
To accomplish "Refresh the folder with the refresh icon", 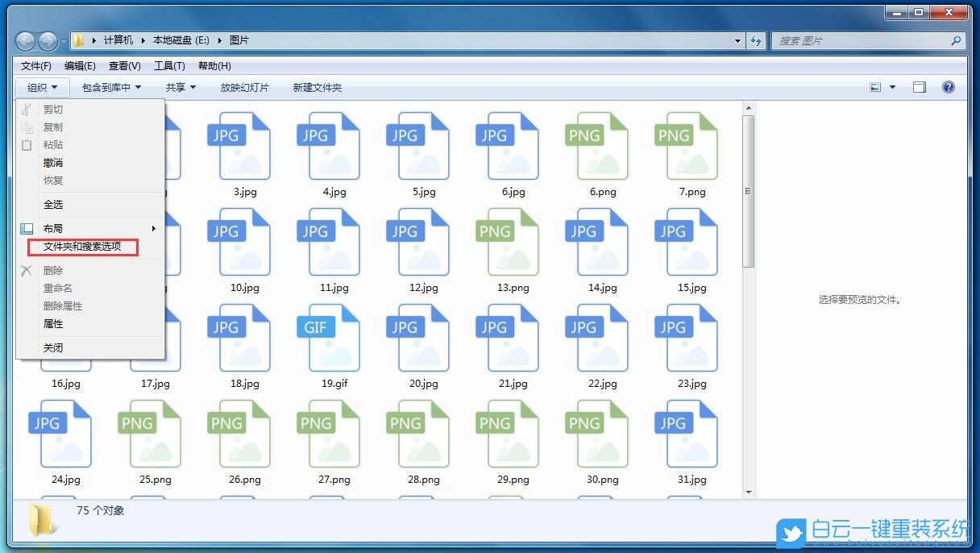I will 756,40.
